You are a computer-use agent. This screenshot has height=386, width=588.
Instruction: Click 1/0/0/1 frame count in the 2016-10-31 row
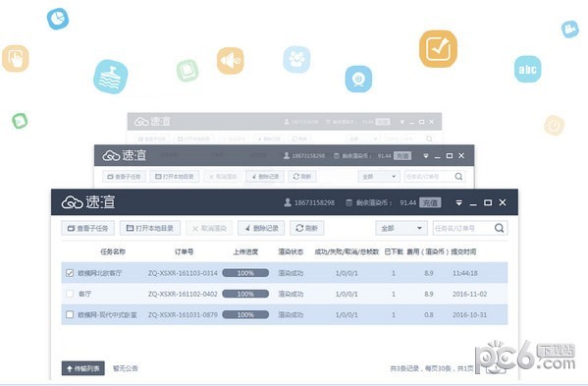(347, 314)
